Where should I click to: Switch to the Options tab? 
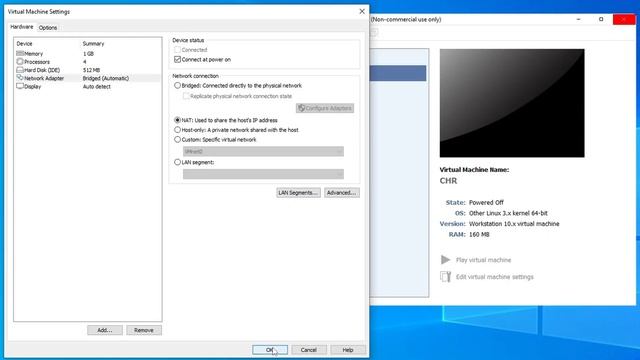point(48,28)
